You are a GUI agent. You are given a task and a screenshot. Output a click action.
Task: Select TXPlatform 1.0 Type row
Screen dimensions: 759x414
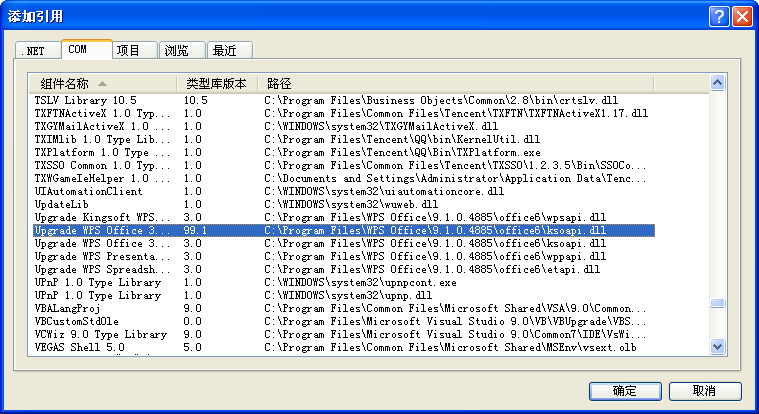pos(344,153)
